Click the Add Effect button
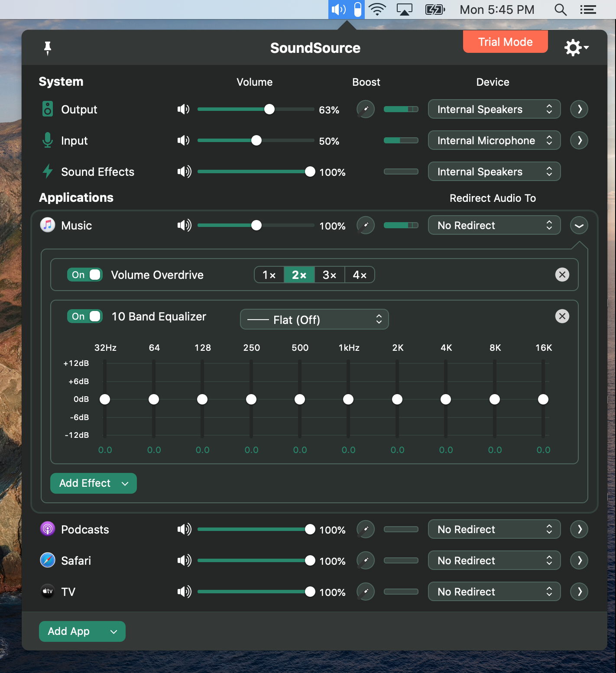 click(x=94, y=483)
